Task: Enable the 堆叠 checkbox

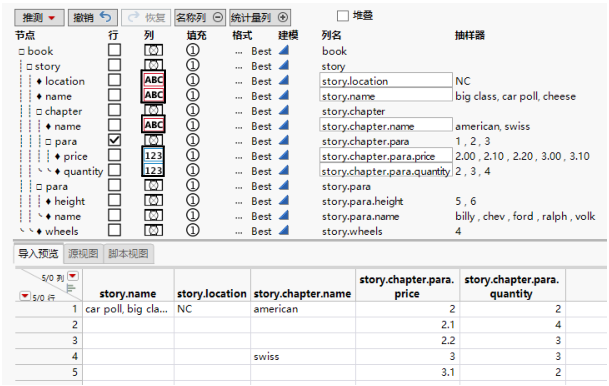Action: coord(343,16)
